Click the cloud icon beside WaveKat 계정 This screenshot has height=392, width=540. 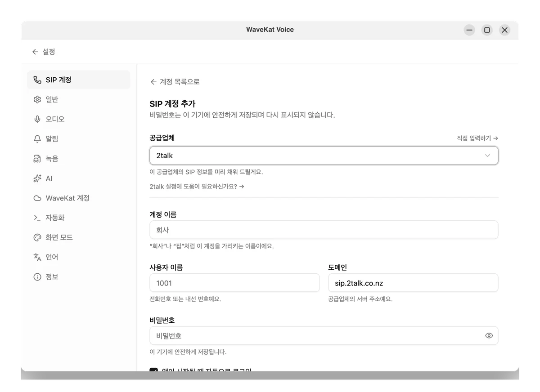tap(37, 198)
